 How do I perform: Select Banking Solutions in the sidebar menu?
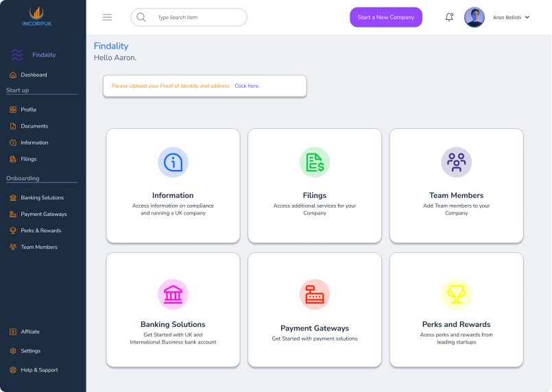click(43, 198)
